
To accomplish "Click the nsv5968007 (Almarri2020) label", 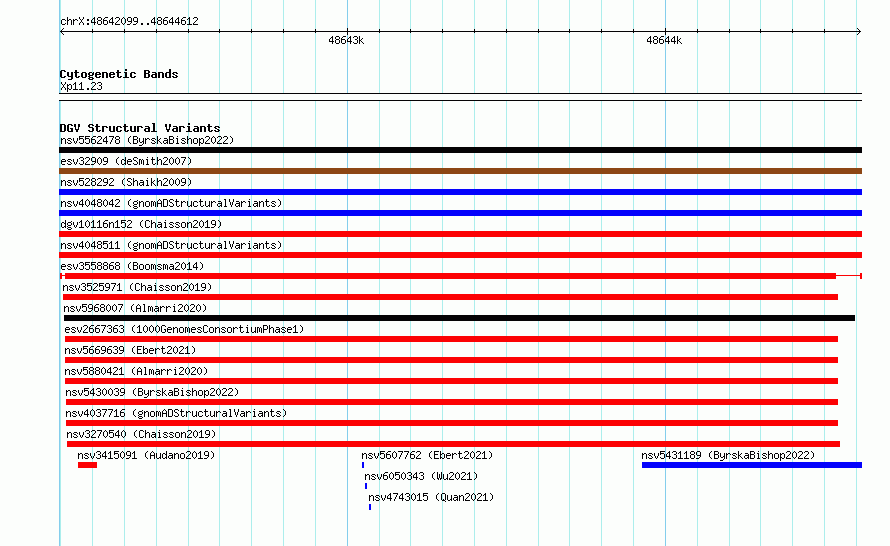I will [x=135, y=308].
